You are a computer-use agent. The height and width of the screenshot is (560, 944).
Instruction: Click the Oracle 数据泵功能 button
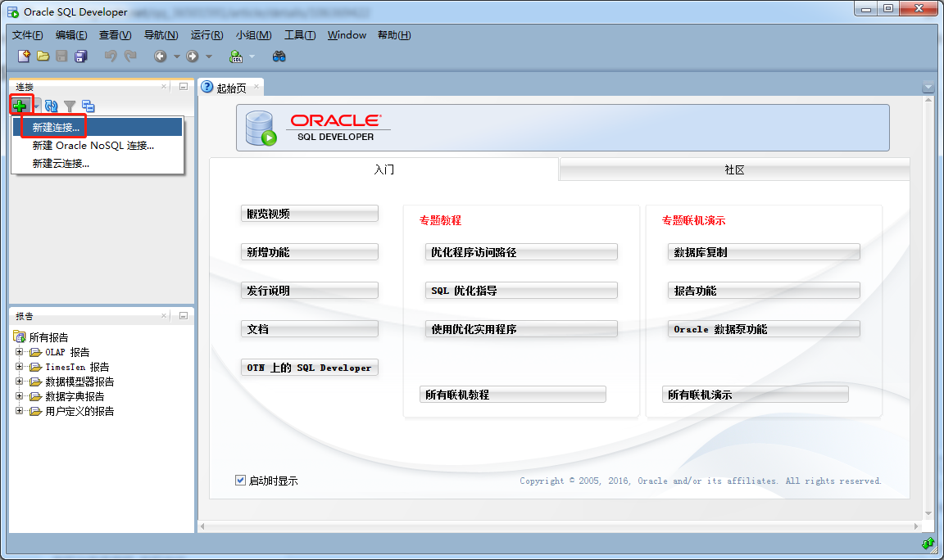click(764, 329)
